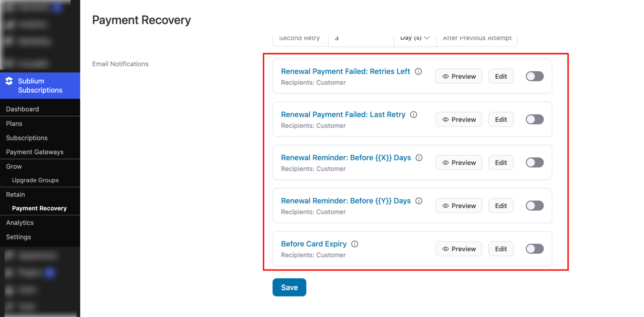Save the payment recovery settings
Screen dimensions: 644x317
(x=289, y=287)
